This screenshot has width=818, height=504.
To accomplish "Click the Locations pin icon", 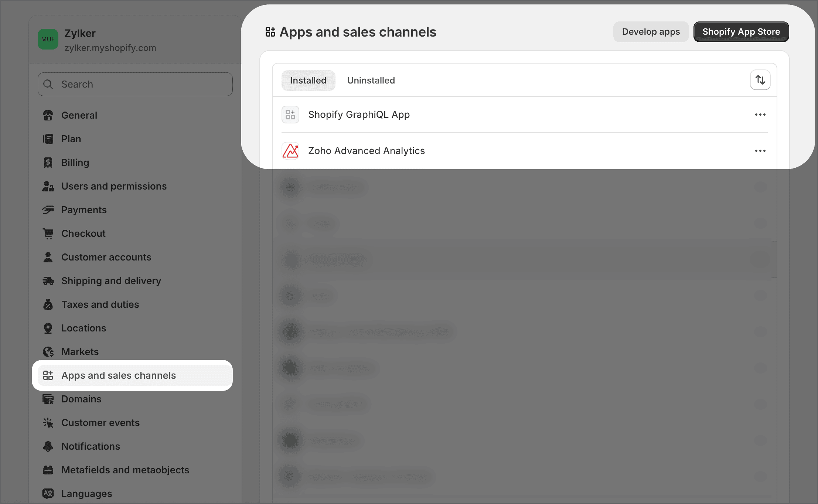I will pos(48,328).
